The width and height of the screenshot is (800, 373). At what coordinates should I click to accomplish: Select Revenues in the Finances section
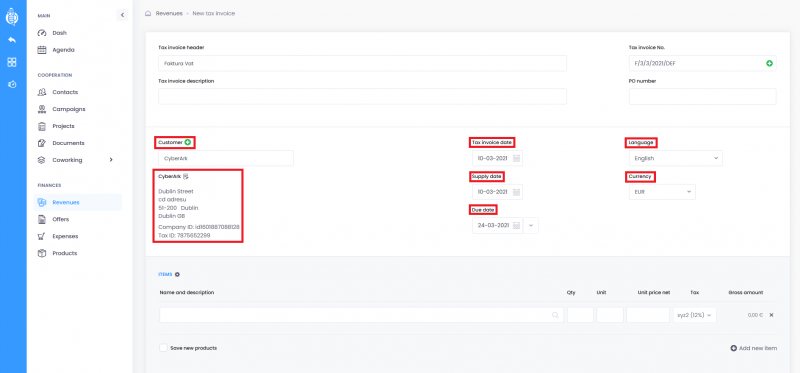coord(78,203)
